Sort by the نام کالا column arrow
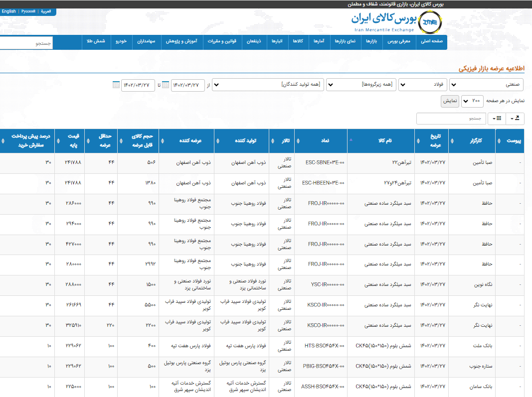This screenshot has height=397, width=532. [351, 139]
